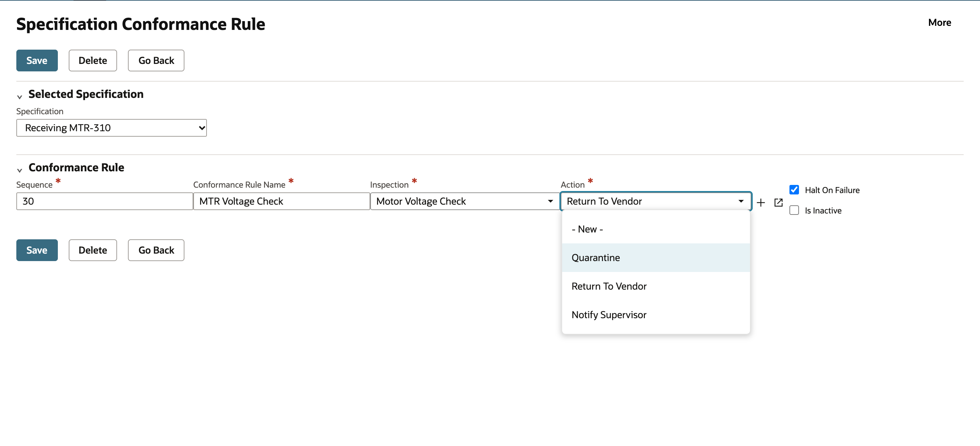
Task: Collapse the Selected Specification section
Action: (x=20, y=97)
